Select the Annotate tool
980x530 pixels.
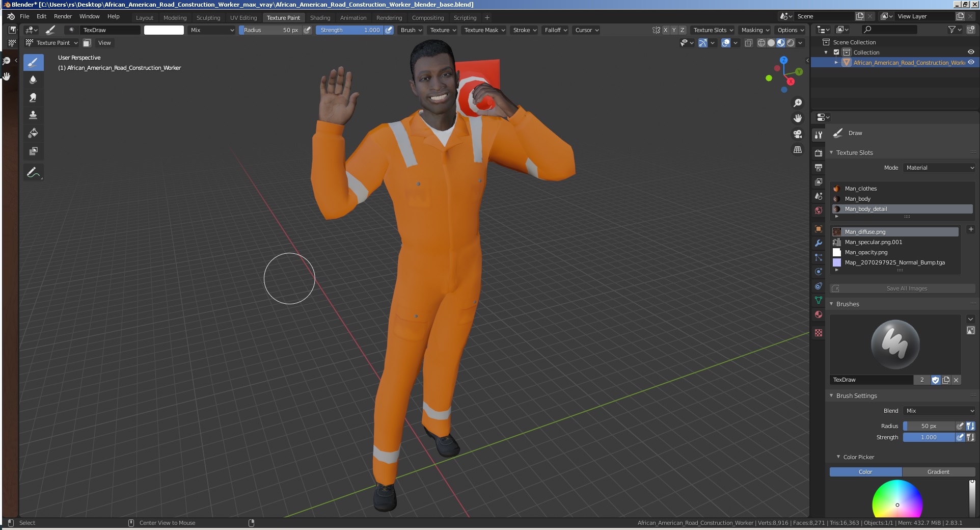33,173
